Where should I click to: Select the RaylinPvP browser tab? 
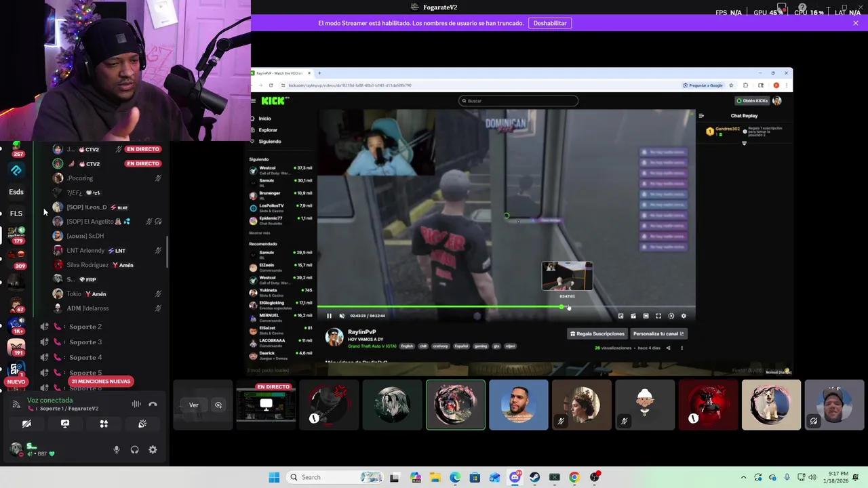[x=281, y=73]
